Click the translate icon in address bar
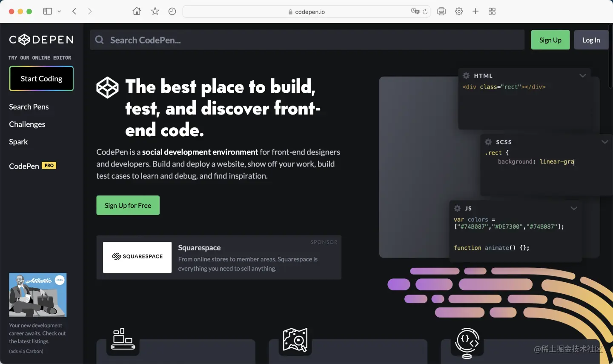 tap(415, 11)
